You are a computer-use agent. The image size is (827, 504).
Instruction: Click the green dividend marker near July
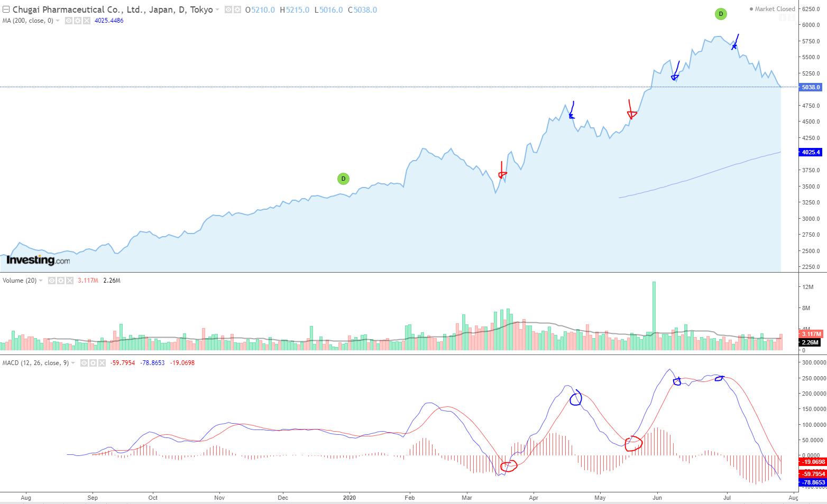tap(721, 14)
